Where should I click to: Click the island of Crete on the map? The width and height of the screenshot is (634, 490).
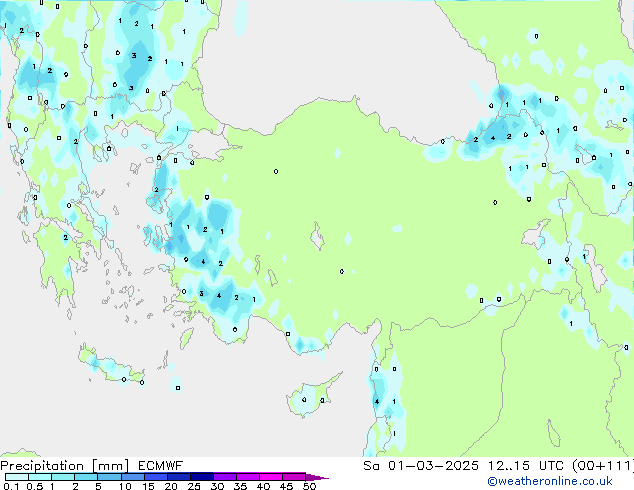coord(110,365)
